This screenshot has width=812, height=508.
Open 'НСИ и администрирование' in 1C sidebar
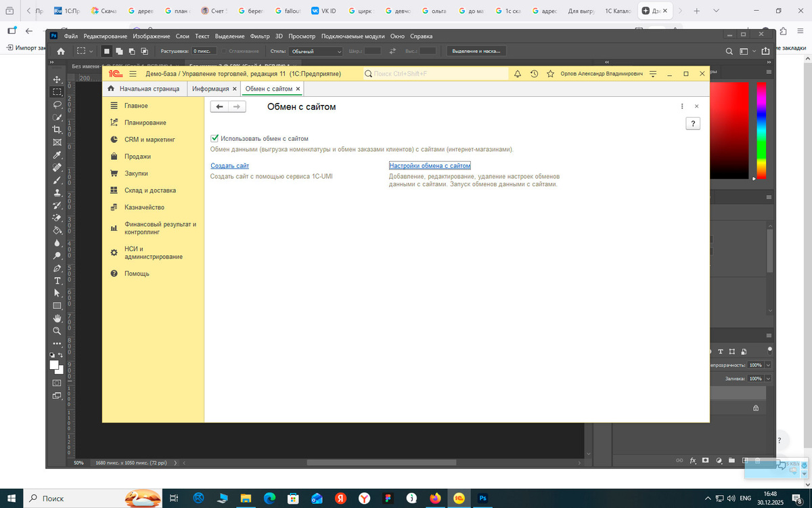pyautogui.click(x=154, y=253)
